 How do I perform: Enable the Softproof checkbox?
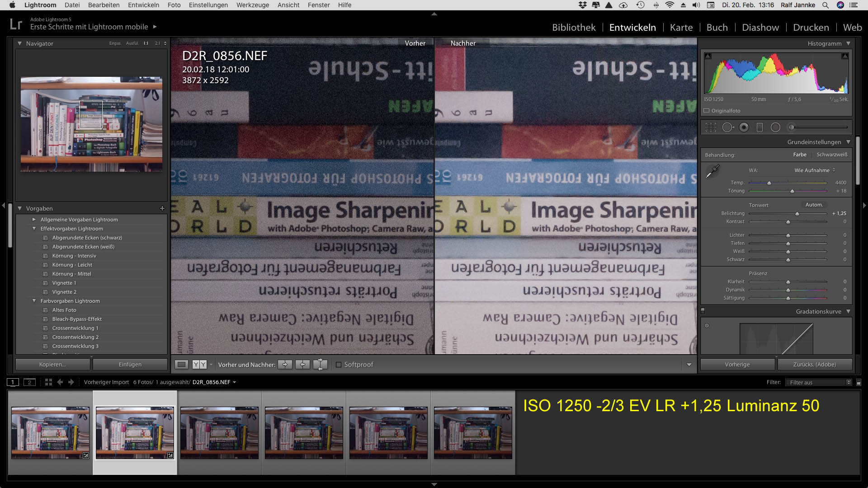point(339,365)
